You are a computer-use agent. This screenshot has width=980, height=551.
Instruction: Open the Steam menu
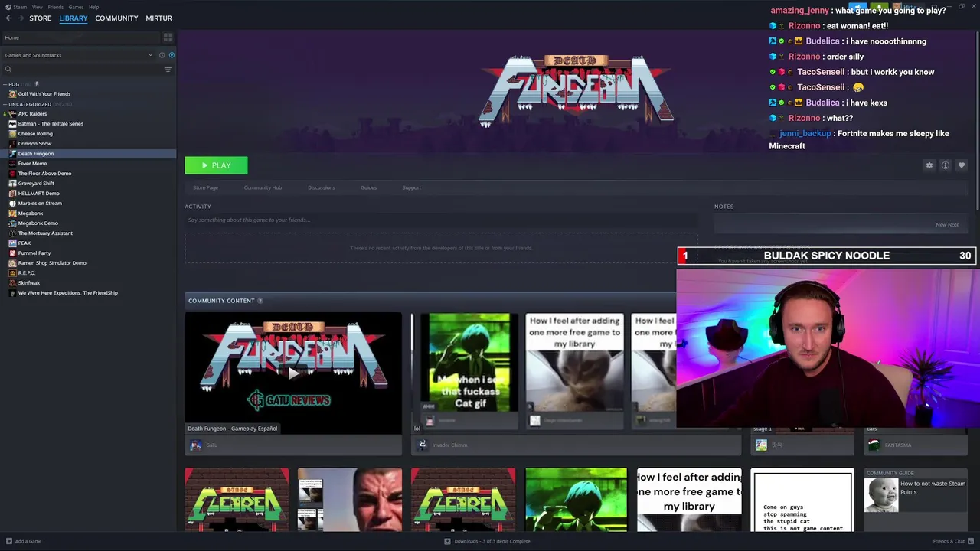(x=20, y=7)
